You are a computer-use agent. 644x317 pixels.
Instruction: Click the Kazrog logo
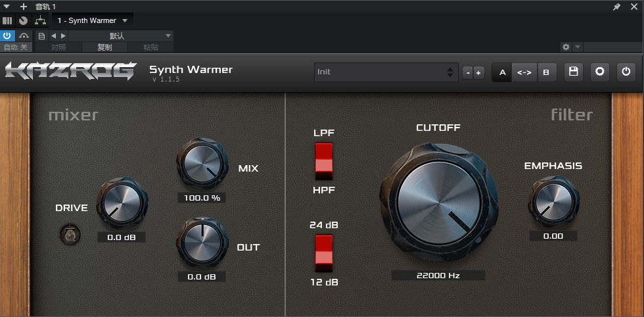tap(70, 71)
